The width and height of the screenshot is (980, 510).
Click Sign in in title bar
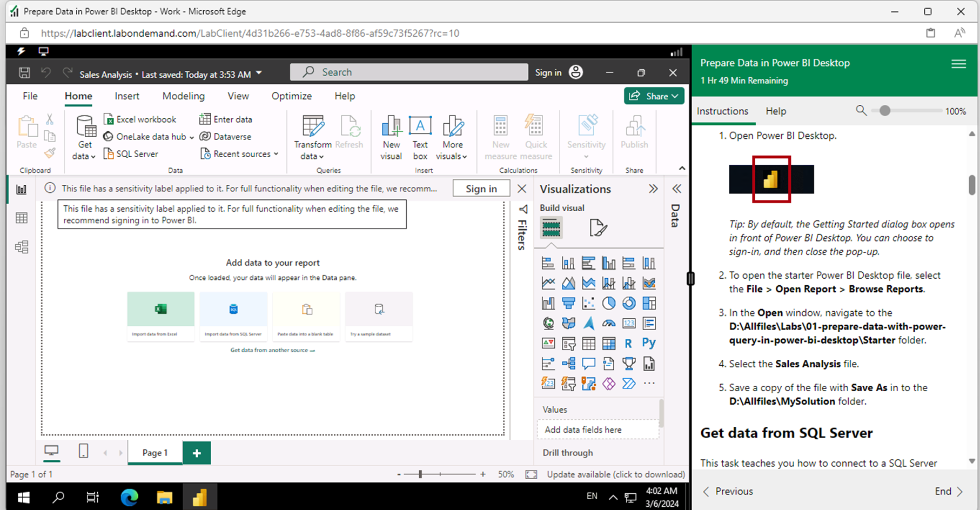[x=548, y=72]
